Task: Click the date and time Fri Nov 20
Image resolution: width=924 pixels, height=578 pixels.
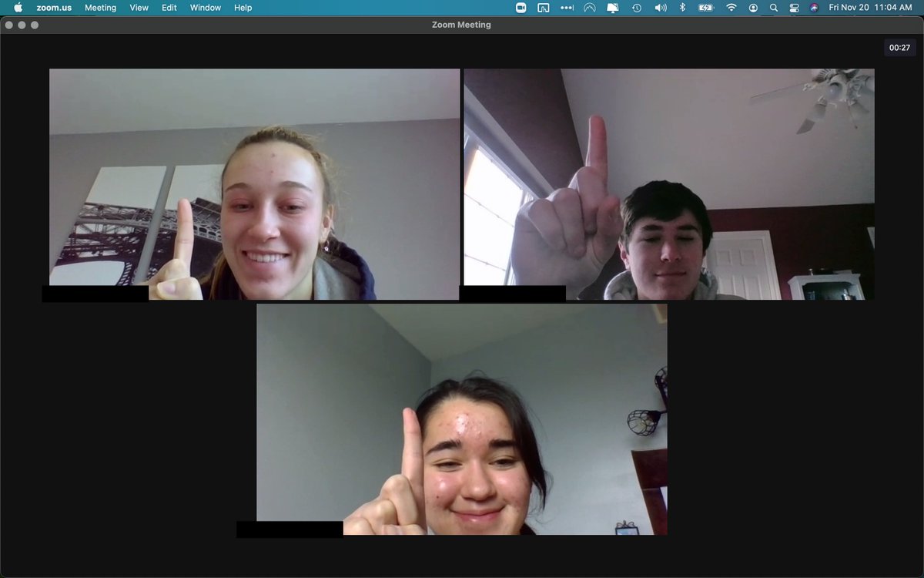Action: (x=871, y=8)
